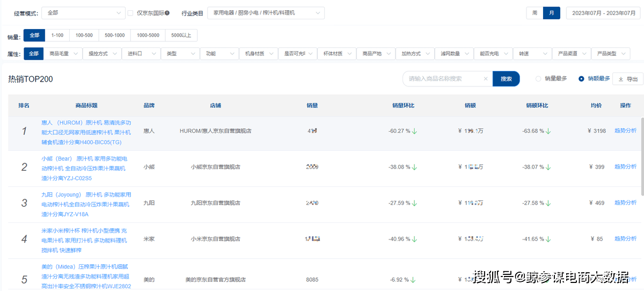Select the 1-100 sales range
The height and width of the screenshot is (291, 644).
tap(57, 35)
